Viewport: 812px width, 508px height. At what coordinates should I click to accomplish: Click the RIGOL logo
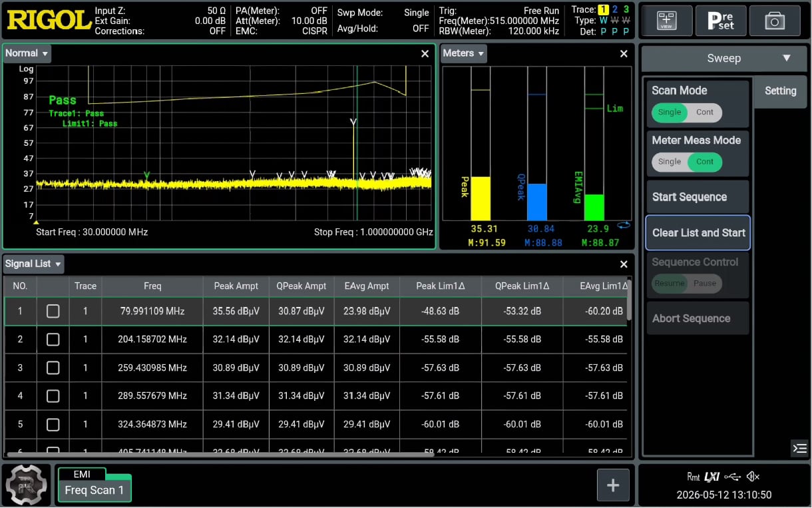click(49, 20)
